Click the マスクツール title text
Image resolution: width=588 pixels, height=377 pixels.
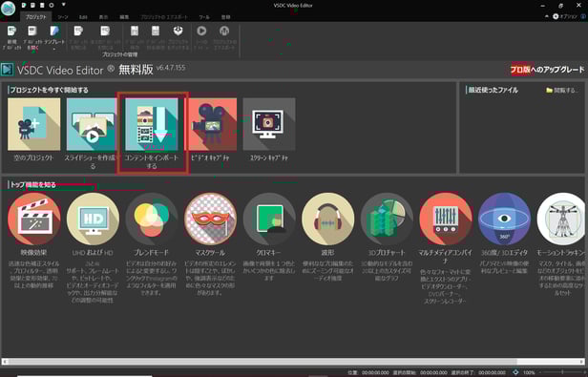tap(210, 253)
